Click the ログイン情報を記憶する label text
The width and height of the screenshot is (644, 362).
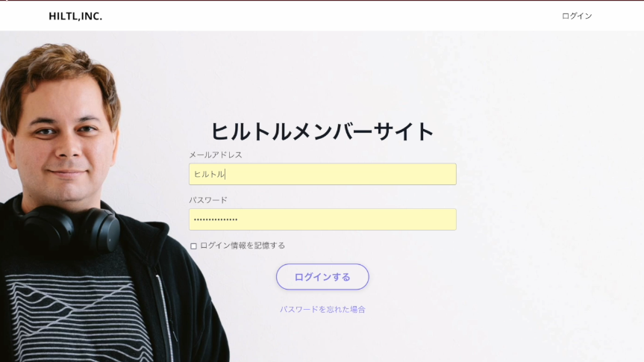coord(243,246)
